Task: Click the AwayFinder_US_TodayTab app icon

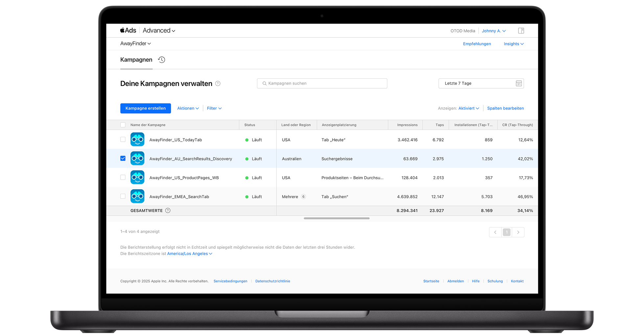Action: [x=137, y=139]
